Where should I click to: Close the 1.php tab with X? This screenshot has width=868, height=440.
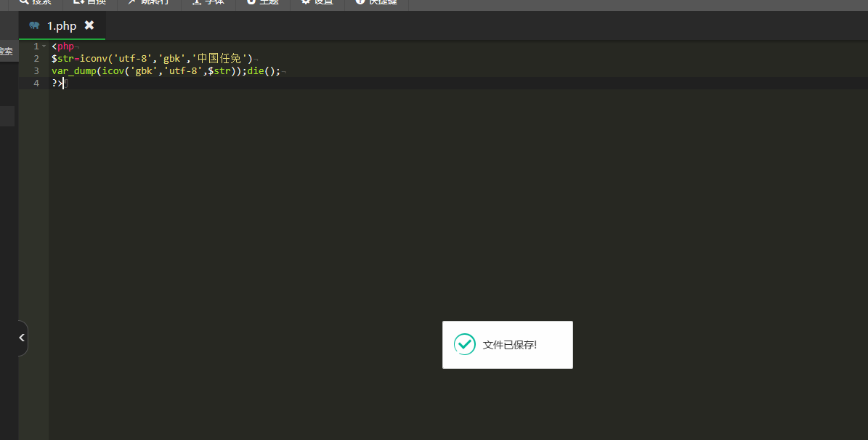(x=89, y=25)
